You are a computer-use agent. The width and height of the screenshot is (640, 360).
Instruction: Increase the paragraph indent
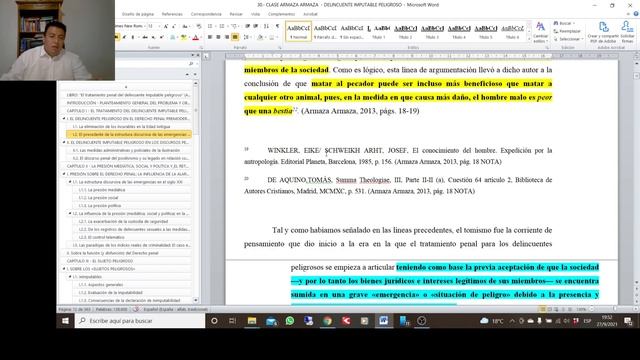coord(256,26)
